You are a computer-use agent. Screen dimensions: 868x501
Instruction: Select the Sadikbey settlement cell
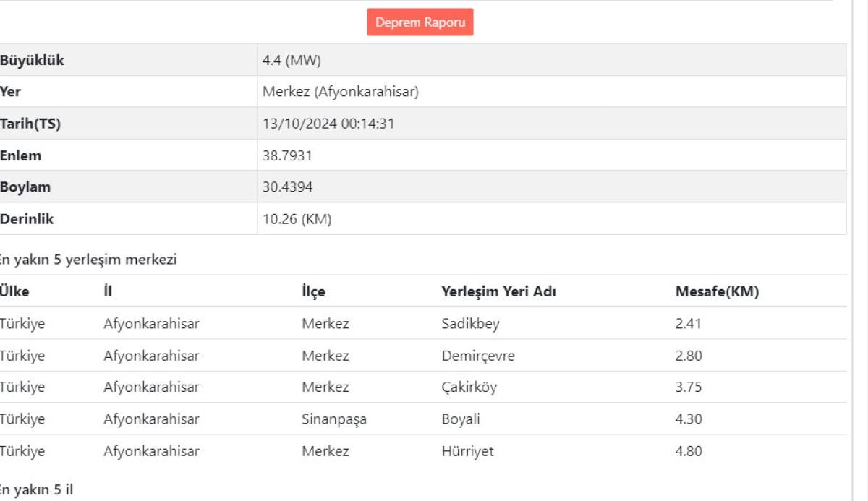point(470,324)
